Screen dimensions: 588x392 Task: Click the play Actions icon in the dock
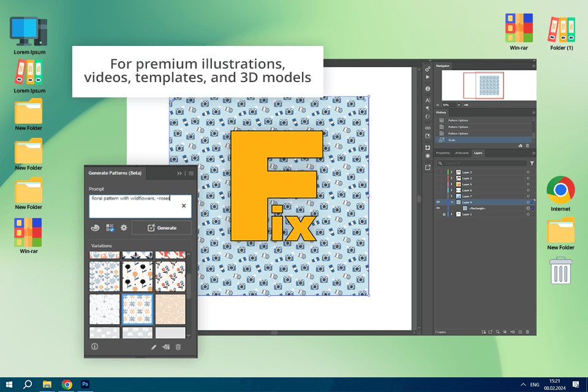click(x=428, y=77)
